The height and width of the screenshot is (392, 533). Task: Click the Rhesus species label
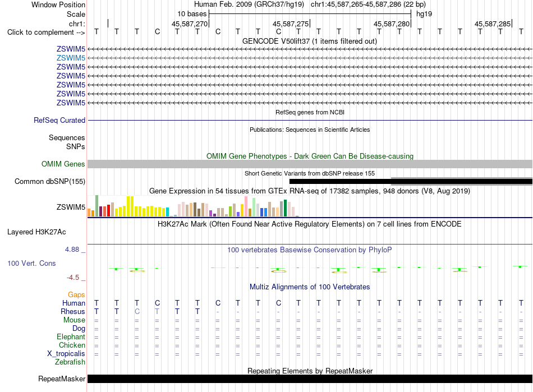[x=73, y=311]
